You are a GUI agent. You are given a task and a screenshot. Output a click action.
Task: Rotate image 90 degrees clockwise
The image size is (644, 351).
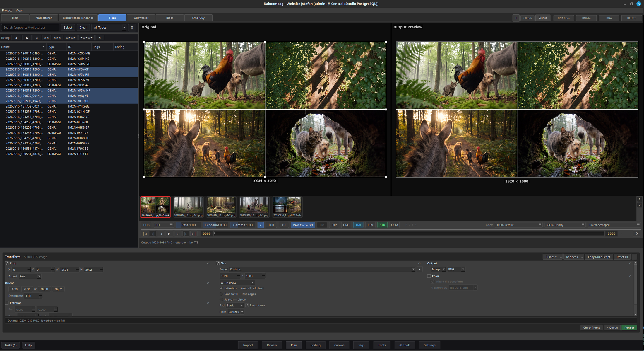[27, 289]
